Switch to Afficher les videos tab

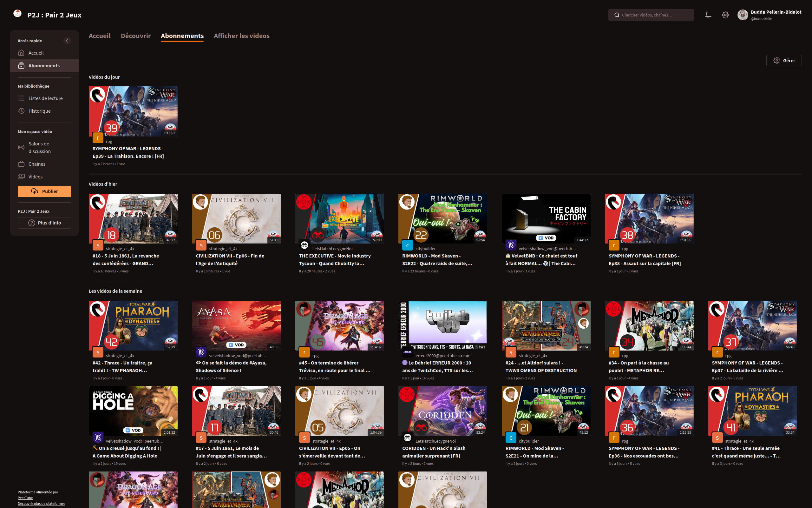click(242, 36)
